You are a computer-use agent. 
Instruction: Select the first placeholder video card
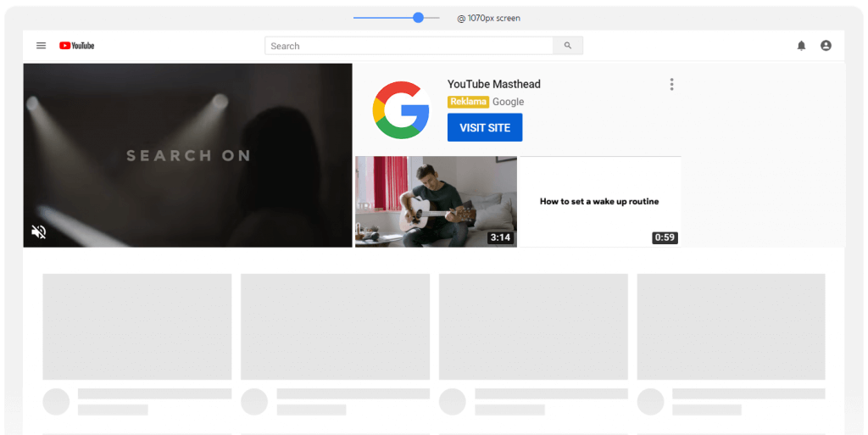(x=137, y=326)
